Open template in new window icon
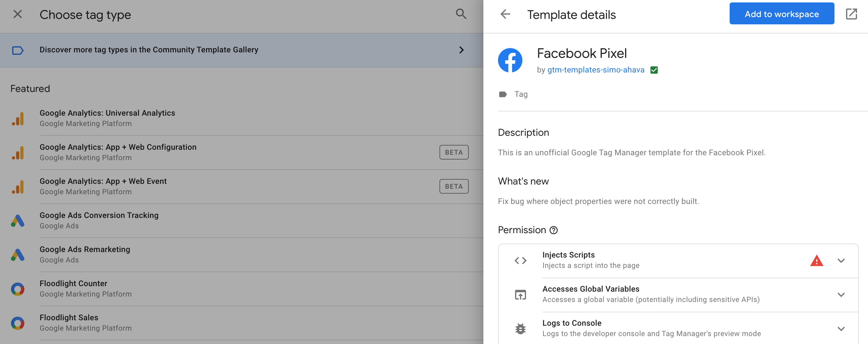This screenshot has width=868, height=344. 851,14
